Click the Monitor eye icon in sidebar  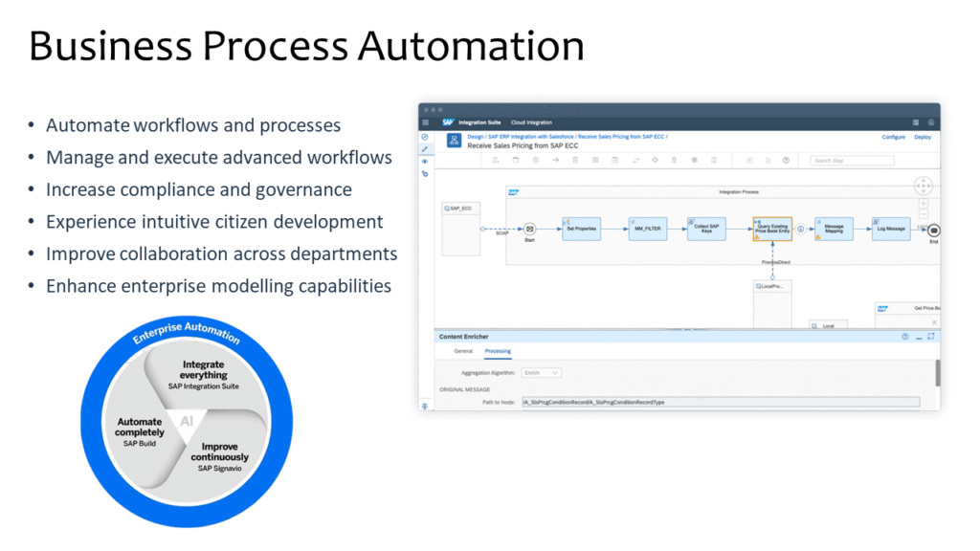pyautogui.click(x=425, y=162)
